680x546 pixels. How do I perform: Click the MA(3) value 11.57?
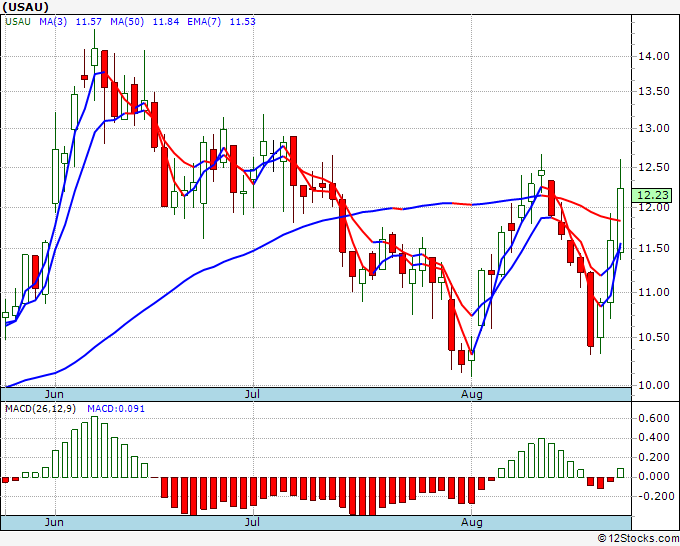[88, 21]
